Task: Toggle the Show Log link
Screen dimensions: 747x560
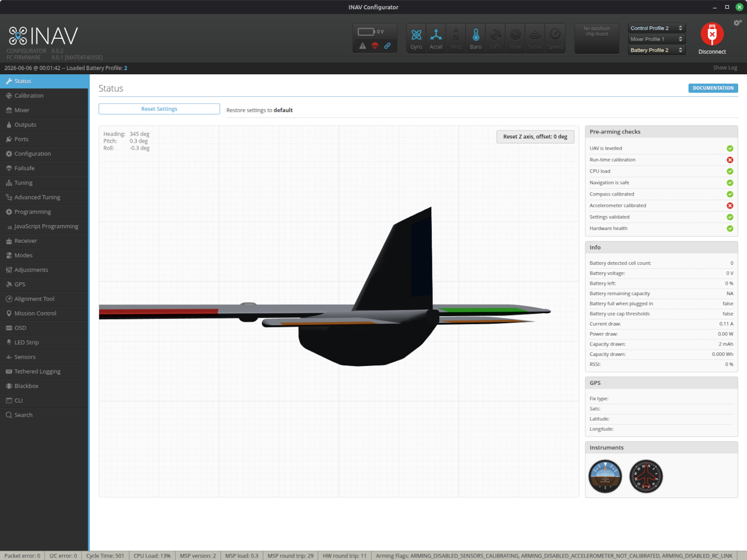Action: 725,68
